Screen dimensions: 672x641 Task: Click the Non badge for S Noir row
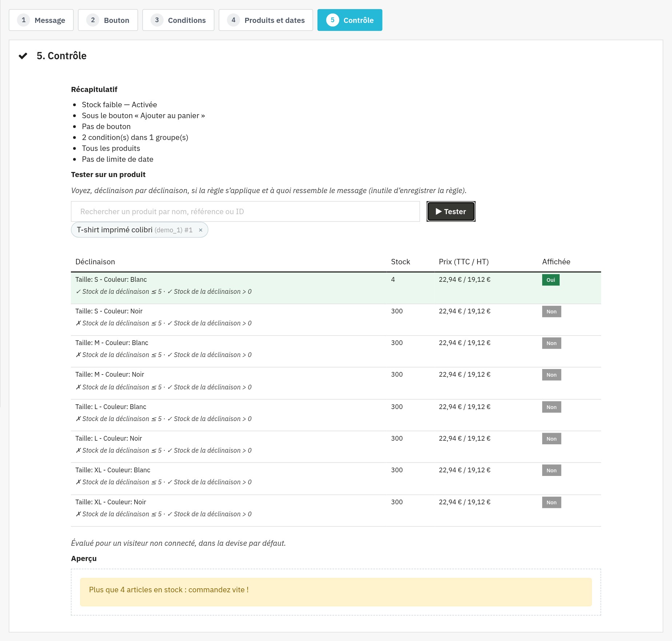coord(551,312)
